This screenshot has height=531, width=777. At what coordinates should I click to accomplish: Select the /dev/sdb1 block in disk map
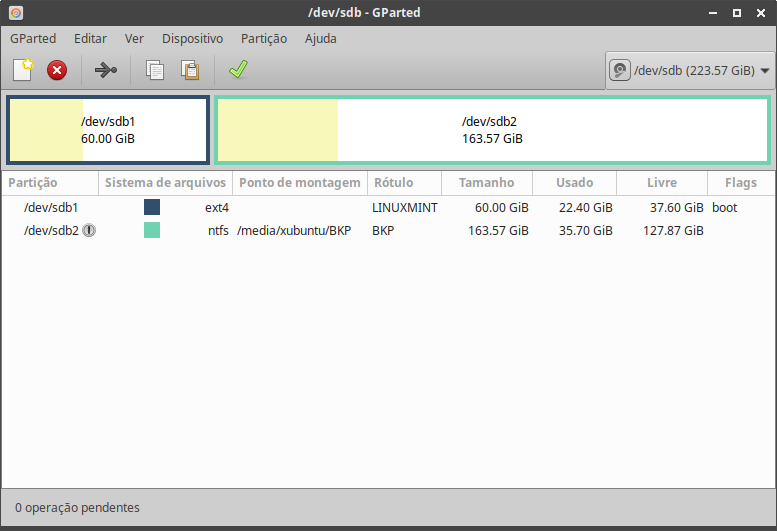(108, 130)
